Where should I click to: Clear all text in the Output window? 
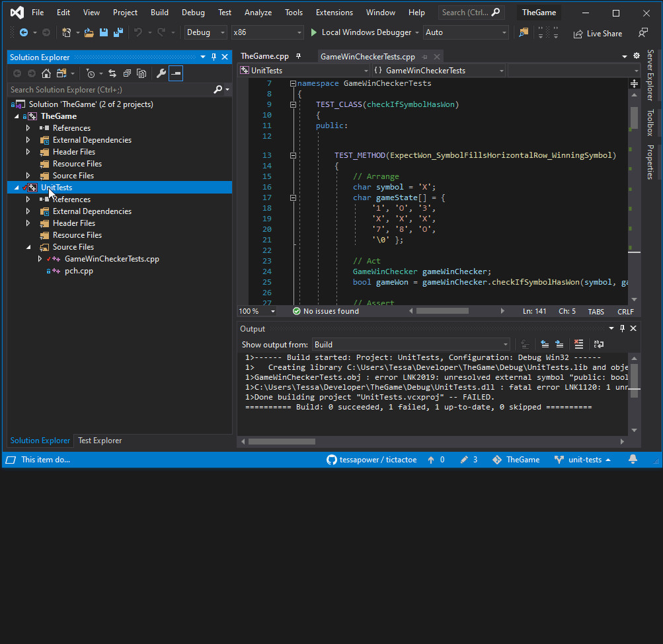(x=578, y=344)
